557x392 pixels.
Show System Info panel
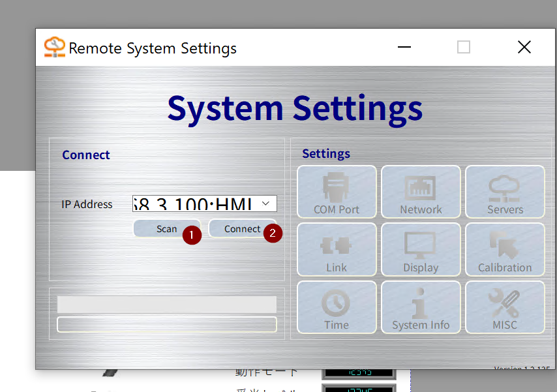421,307
